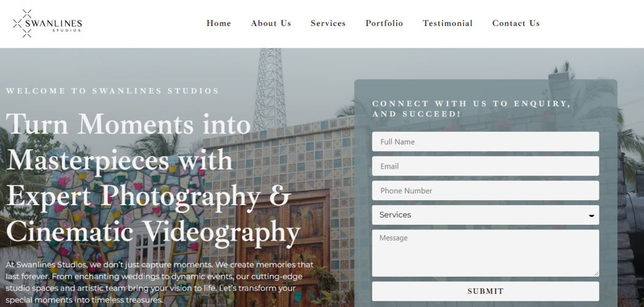This screenshot has width=644, height=307.
Task: Click Contact Us in the header
Action: click(x=516, y=23)
